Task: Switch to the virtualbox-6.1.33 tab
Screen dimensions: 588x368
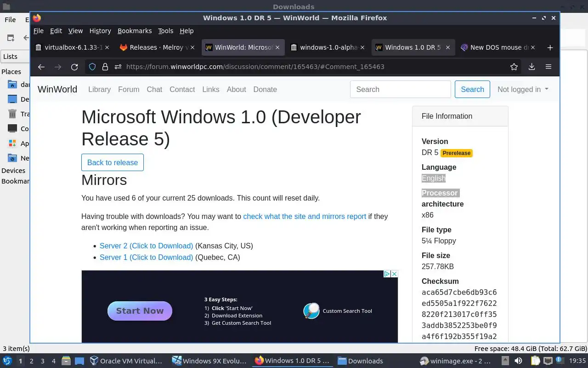Action: point(72,47)
